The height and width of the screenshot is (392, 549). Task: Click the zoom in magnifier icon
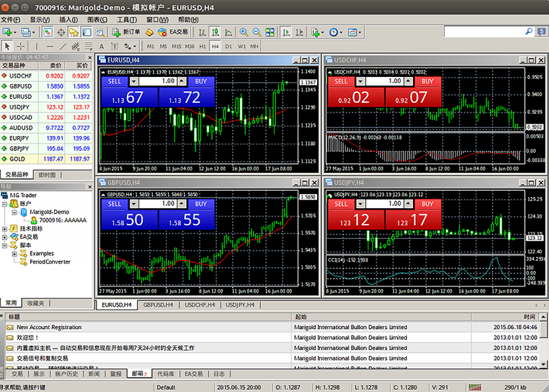click(x=244, y=32)
